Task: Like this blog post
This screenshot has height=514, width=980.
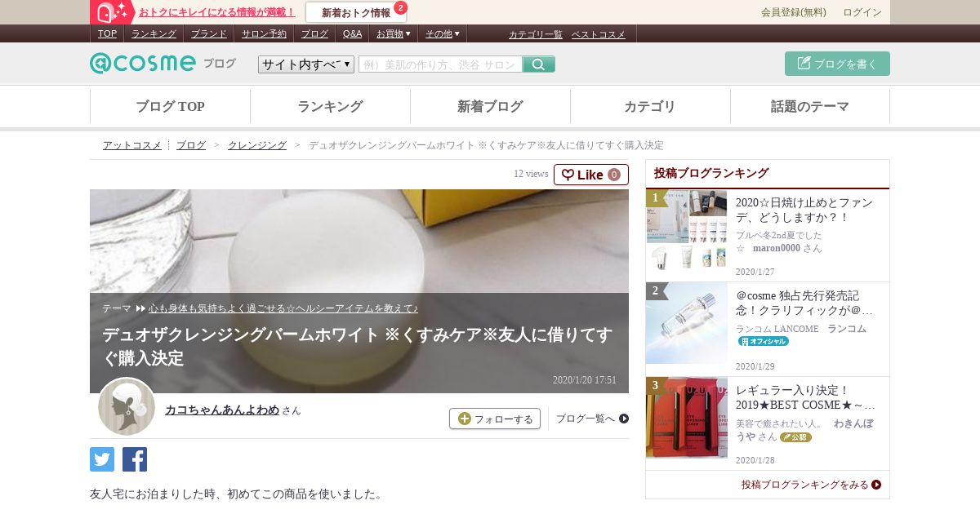Action: (x=591, y=175)
